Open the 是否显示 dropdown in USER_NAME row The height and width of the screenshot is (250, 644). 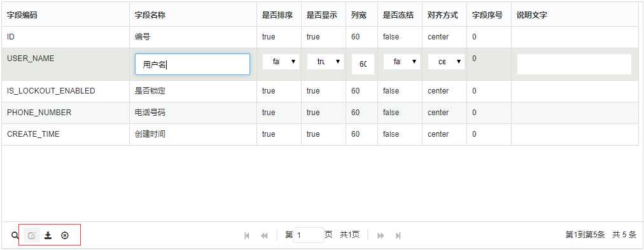coord(325,62)
